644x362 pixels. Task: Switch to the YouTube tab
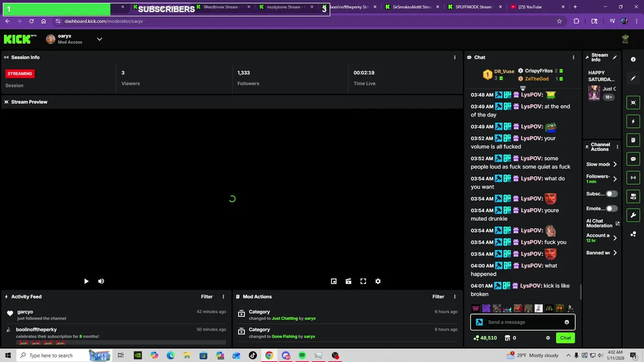537,7
